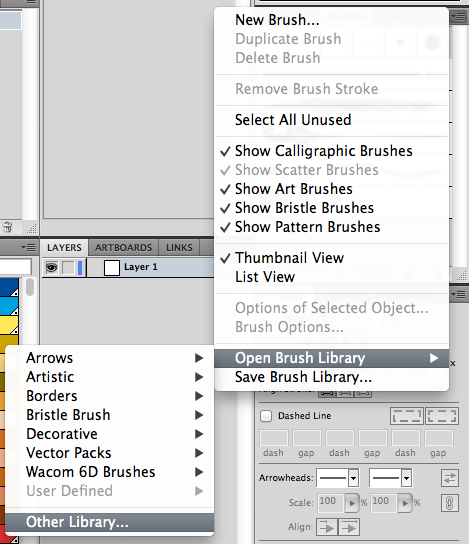Expand the Artistic brush library submenu

110,377
